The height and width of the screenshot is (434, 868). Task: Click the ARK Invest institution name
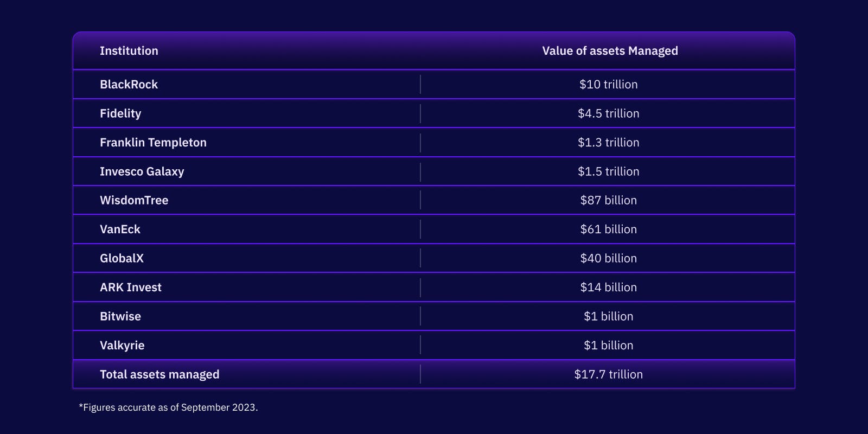pyautogui.click(x=131, y=288)
